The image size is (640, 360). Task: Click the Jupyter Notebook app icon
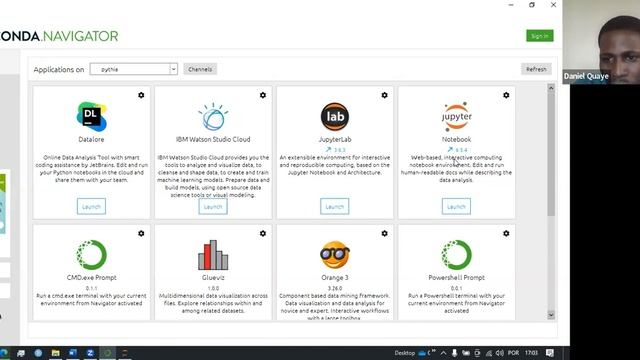456,117
